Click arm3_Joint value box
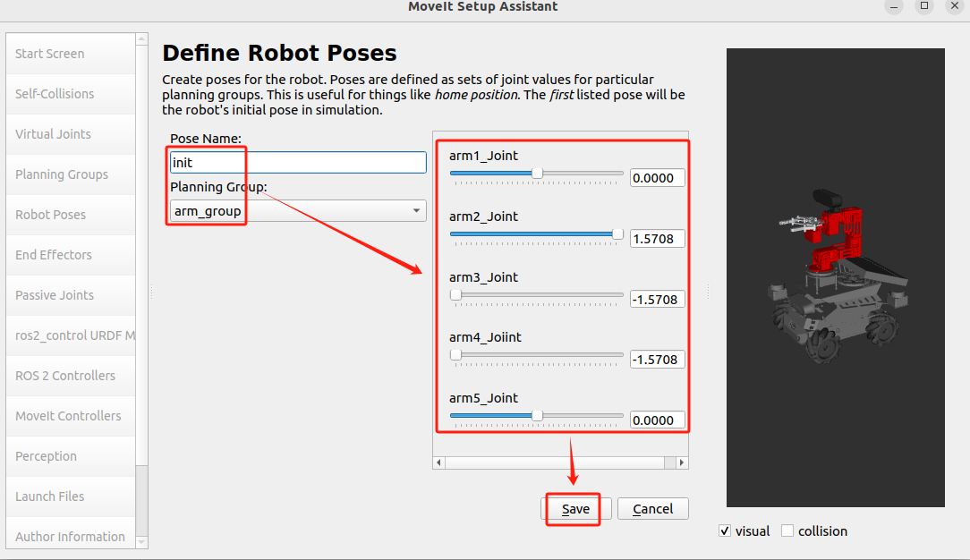970x560 pixels. pyautogui.click(x=657, y=299)
